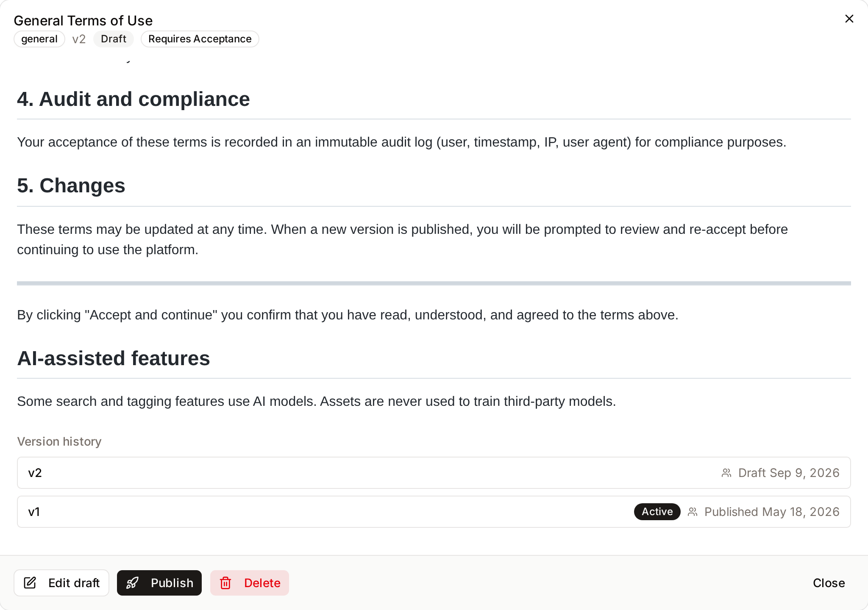Delete the draft version
Screen dimensions: 868x610
250,583
